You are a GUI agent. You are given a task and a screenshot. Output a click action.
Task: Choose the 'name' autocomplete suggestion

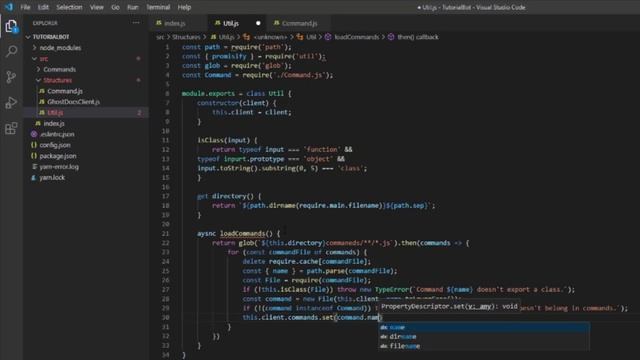pos(484,327)
